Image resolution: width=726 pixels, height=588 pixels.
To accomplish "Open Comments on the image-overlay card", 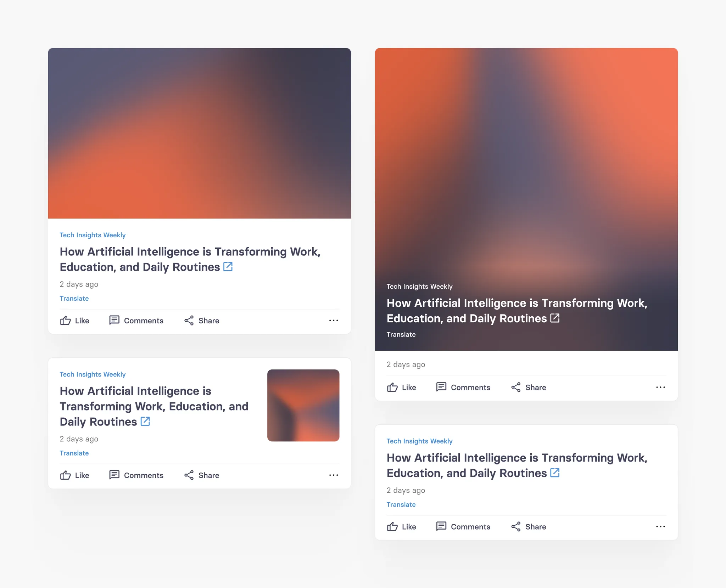I will [x=463, y=388].
